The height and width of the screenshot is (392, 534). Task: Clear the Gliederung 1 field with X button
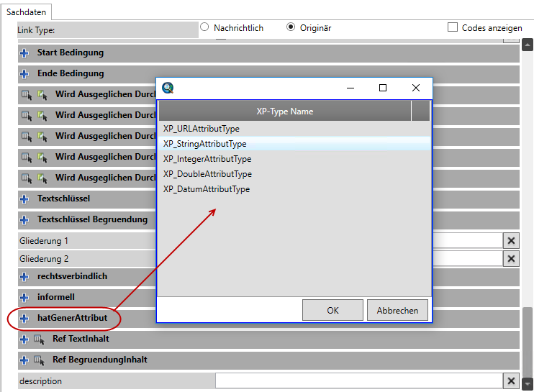pos(510,241)
